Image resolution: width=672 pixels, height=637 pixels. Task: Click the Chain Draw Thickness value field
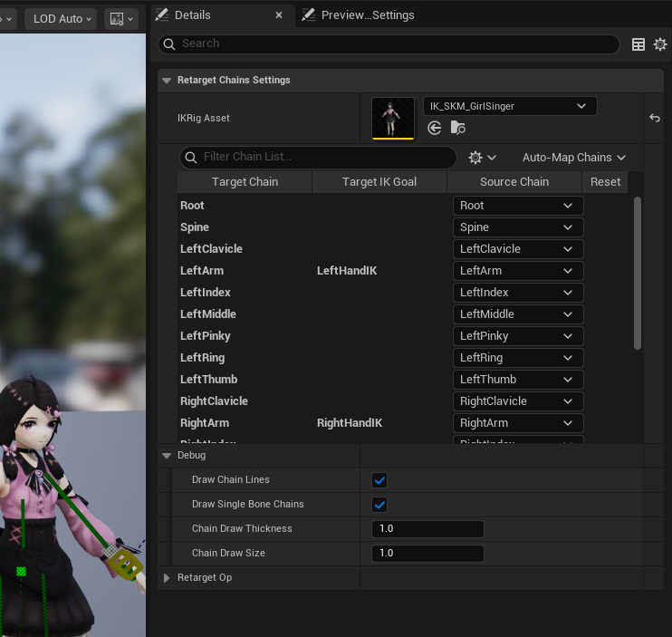(427, 528)
